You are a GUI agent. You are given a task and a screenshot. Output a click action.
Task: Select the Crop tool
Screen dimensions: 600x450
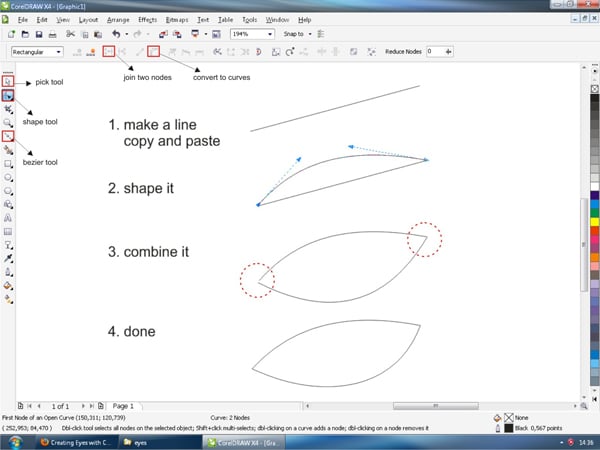(8, 108)
